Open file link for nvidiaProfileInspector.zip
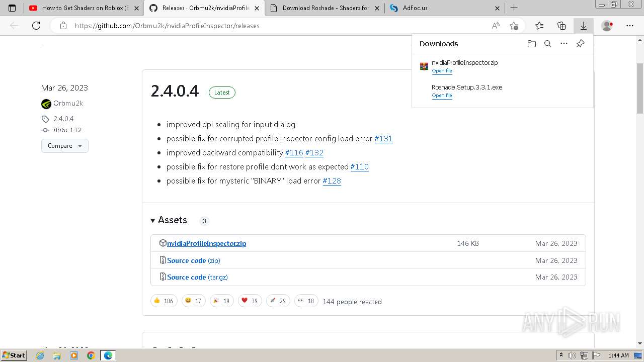644x362 pixels. pos(442,71)
